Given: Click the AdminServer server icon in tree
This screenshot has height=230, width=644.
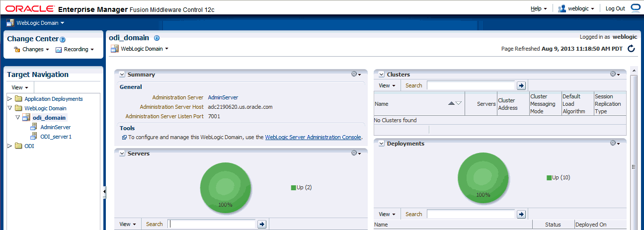Looking at the screenshot, I should click(34, 127).
